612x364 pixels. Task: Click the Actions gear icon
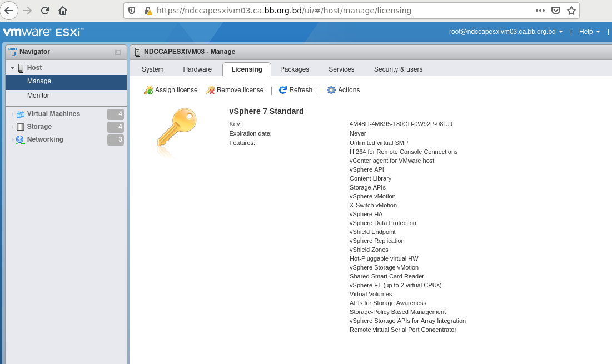(331, 90)
